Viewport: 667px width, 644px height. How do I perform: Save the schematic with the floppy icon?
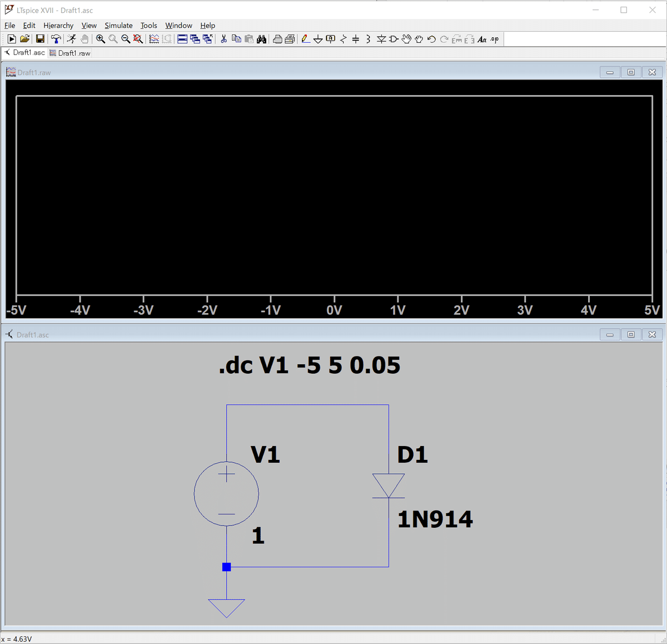point(40,39)
